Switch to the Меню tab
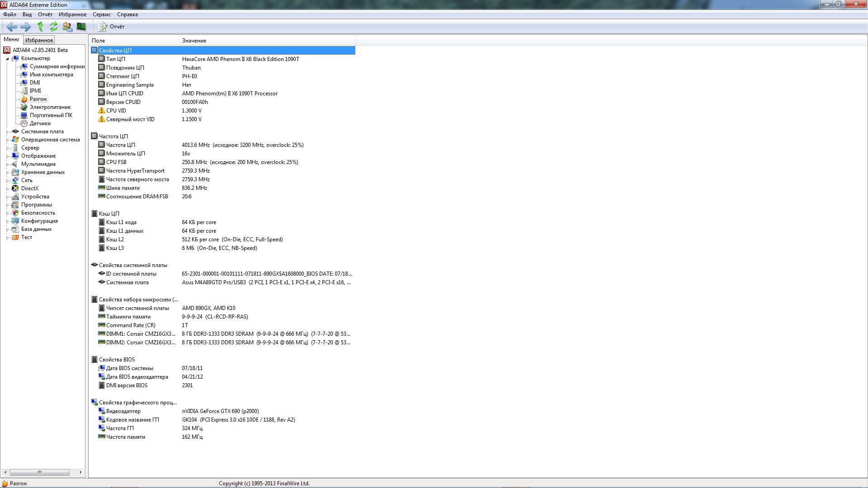The width and height of the screenshot is (868, 488). point(11,39)
